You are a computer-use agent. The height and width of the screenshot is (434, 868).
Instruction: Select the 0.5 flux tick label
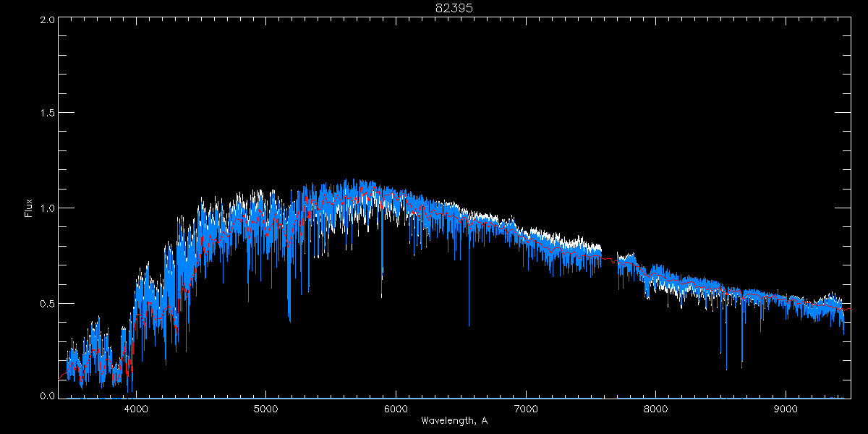(x=48, y=303)
